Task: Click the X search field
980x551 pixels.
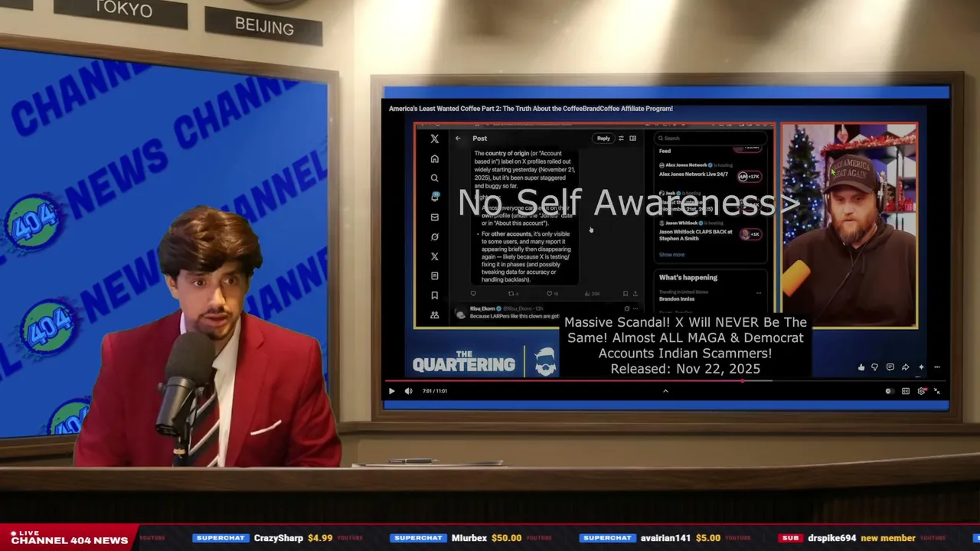Action: point(712,139)
